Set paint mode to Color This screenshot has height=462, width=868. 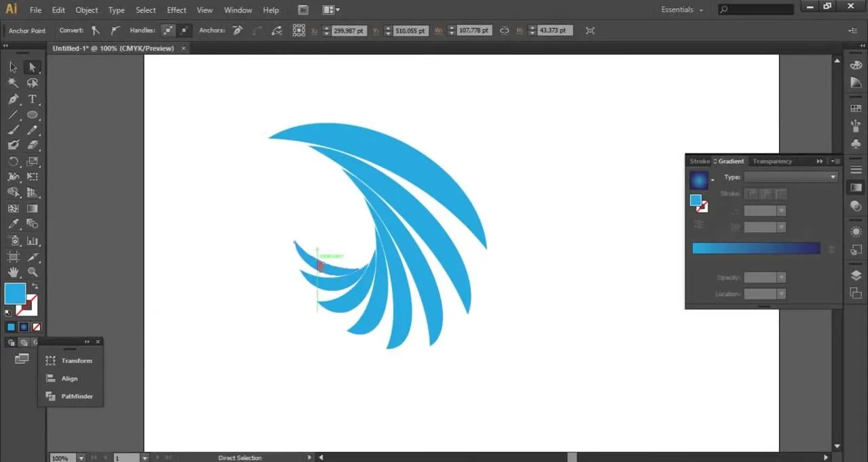(x=12, y=327)
